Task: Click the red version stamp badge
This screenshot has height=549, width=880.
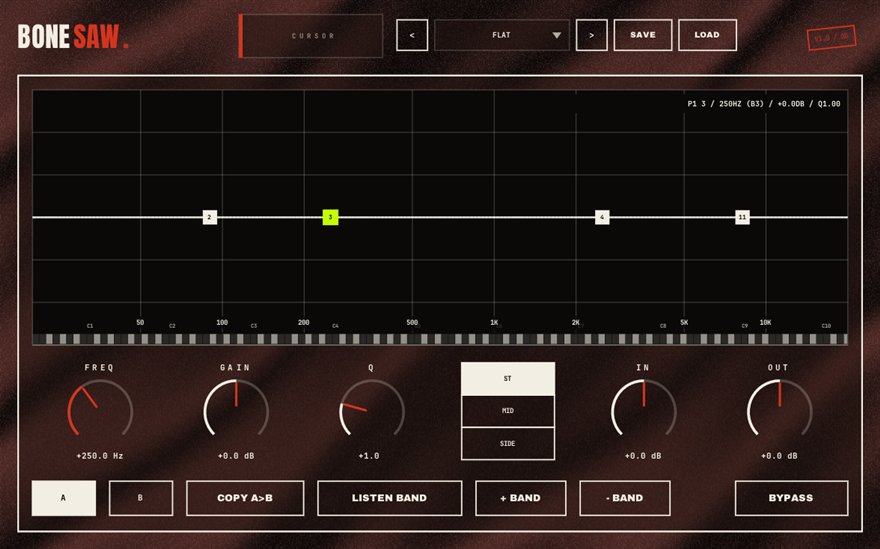Action: pos(832,38)
